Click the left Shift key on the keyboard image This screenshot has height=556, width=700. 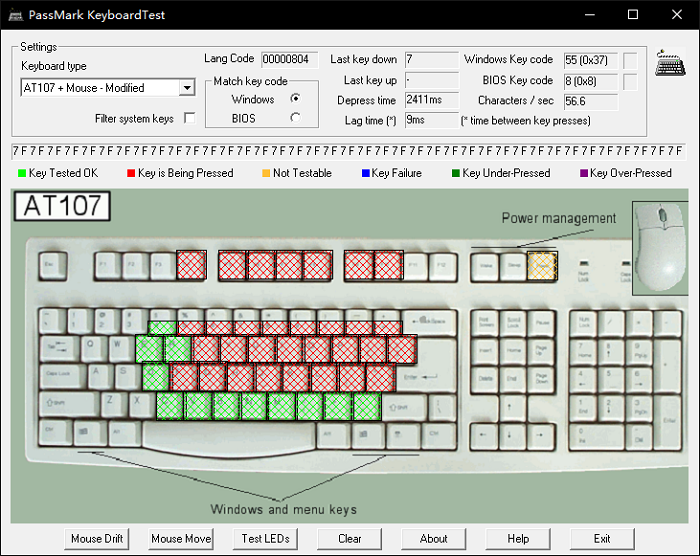click(68, 404)
